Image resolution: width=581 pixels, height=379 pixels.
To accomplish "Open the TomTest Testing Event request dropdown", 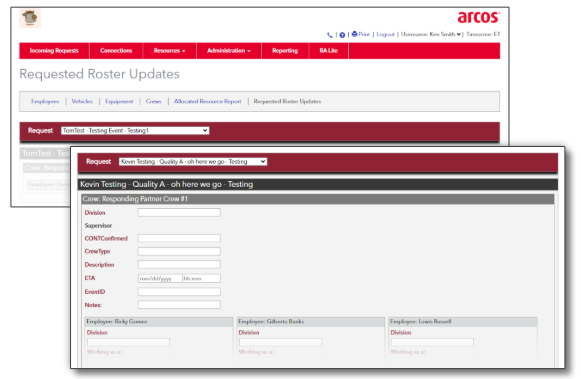I will (x=135, y=130).
